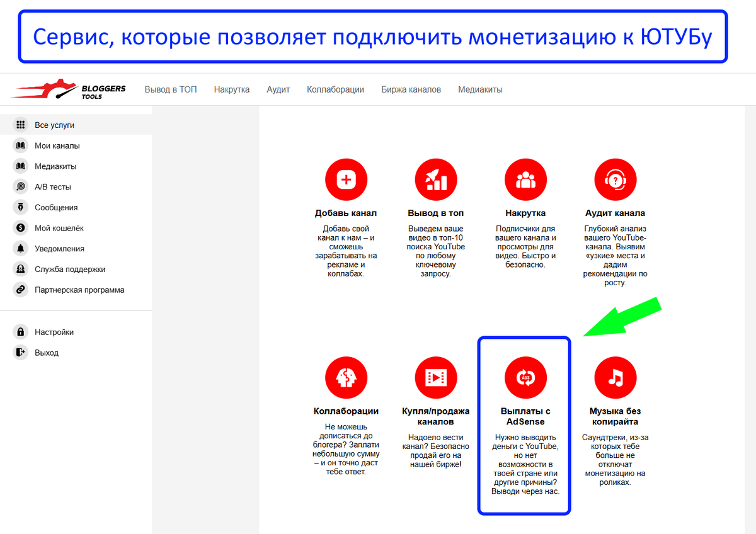This screenshot has width=756, height=534.
Task: Click 'Добавь свой канал к нам' description
Action: coord(346,251)
